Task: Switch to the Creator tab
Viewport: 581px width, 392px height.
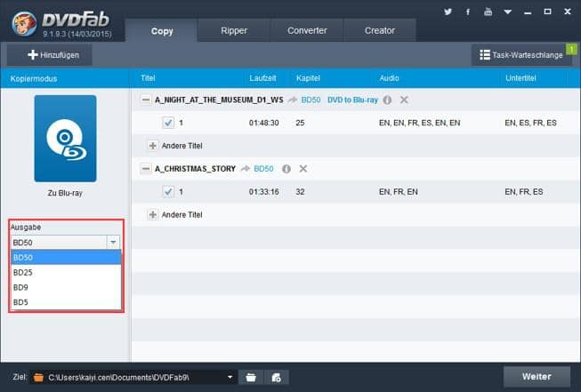Action: coord(380,31)
